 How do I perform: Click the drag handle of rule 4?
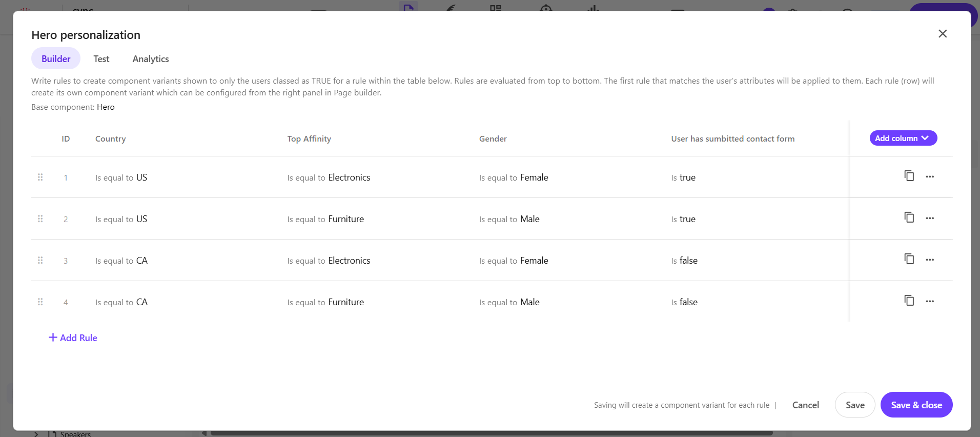(x=40, y=302)
